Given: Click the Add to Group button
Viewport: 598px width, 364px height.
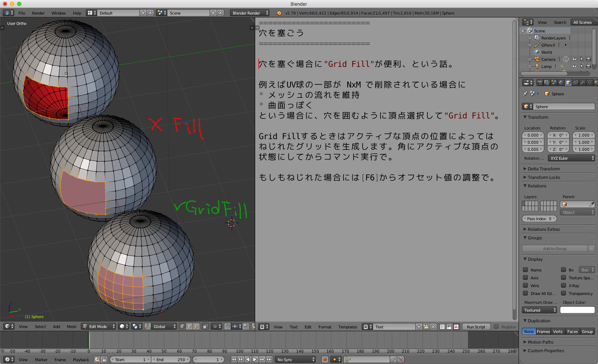Looking at the screenshot, I should click(x=555, y=248).
